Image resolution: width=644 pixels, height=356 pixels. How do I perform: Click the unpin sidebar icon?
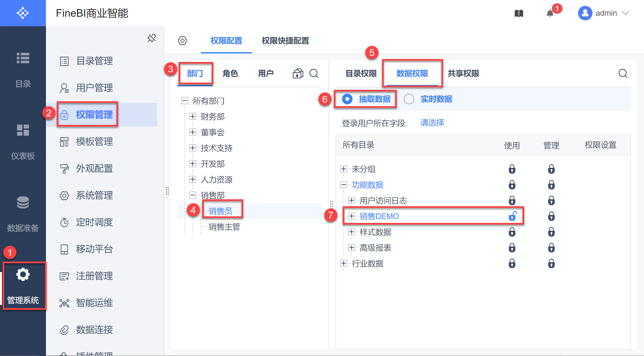[152, 38]
